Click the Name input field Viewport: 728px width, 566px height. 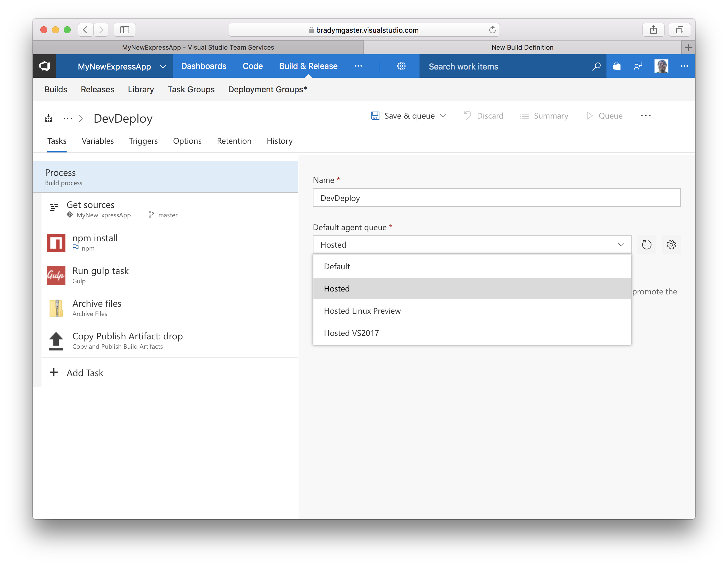click(496, 198)
